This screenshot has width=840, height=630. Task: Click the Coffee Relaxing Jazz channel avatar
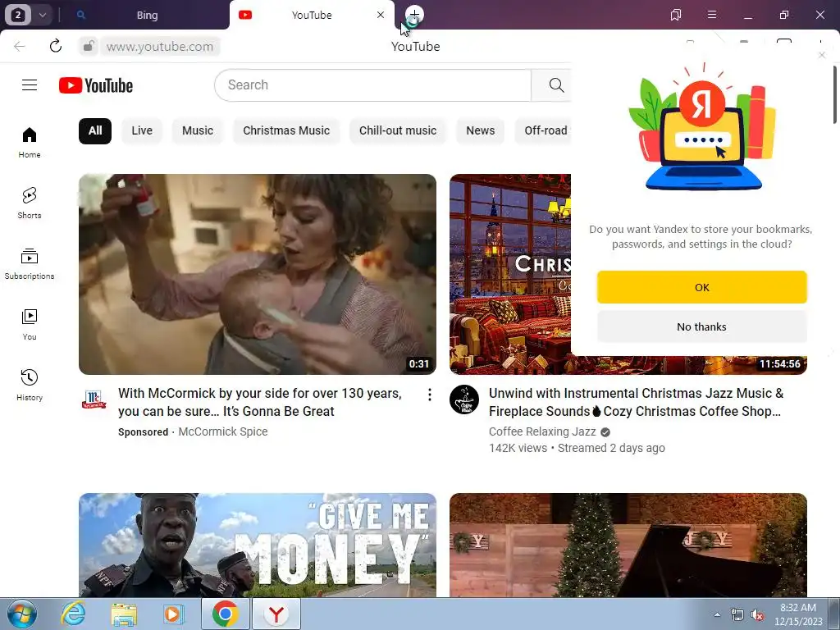pos(464,399)
